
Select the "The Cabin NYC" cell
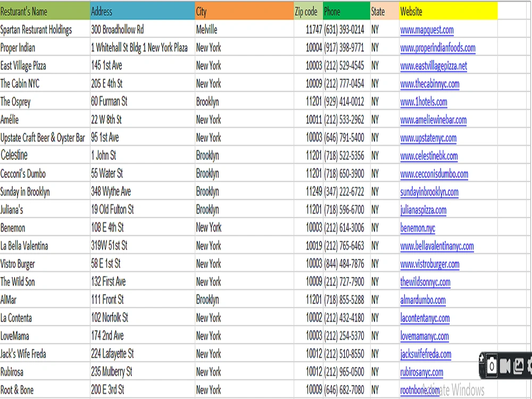coord(45,84)
